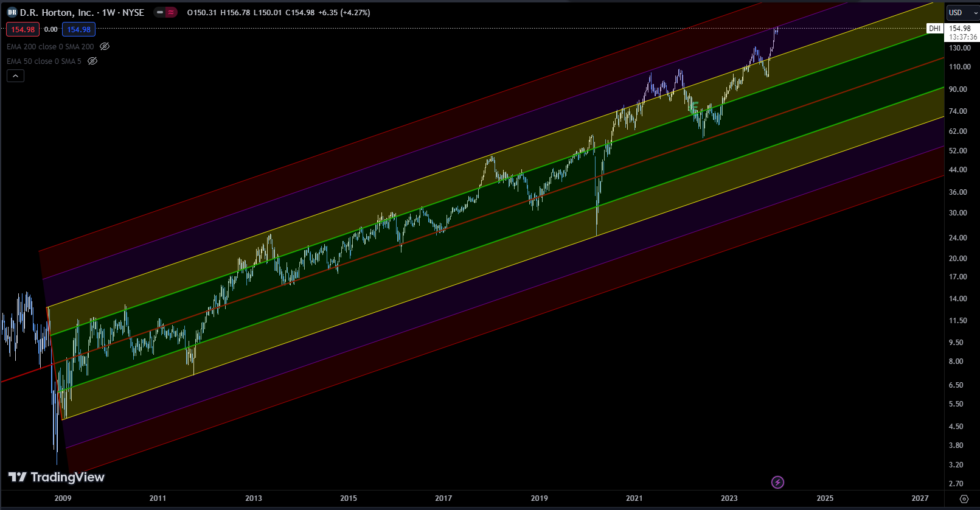
Task: Click the 30.00 price scale label
Action: 958,213
